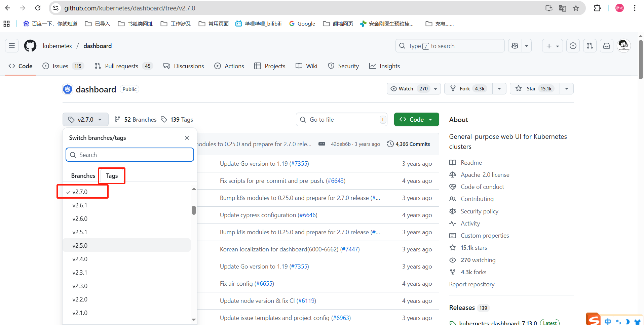Open the Sogou input method icon

click(593, 319)
